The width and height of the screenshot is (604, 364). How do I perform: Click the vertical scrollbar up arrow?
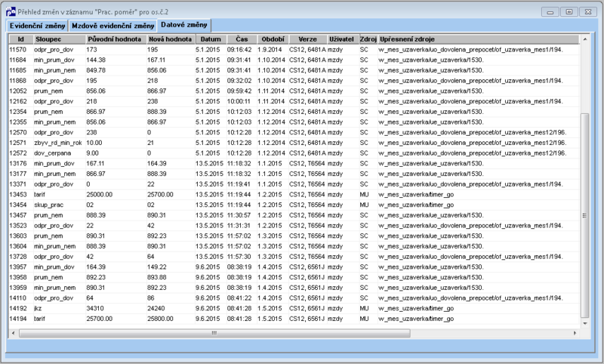point(584,39)
